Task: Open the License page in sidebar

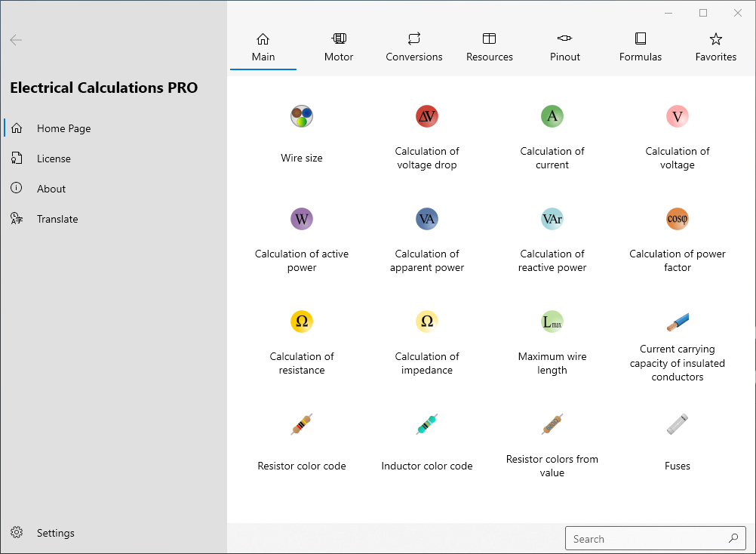Action: [x=54, y=159]
